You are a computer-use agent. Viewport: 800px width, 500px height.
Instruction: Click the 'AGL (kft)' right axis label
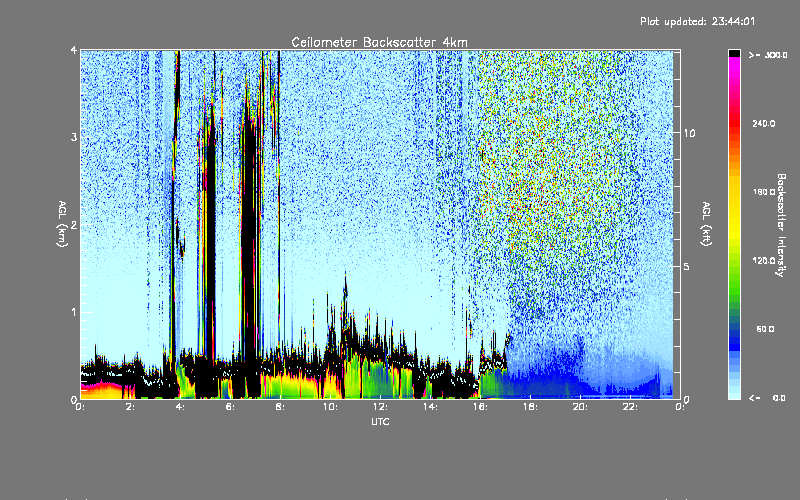(x=706, y=224)
